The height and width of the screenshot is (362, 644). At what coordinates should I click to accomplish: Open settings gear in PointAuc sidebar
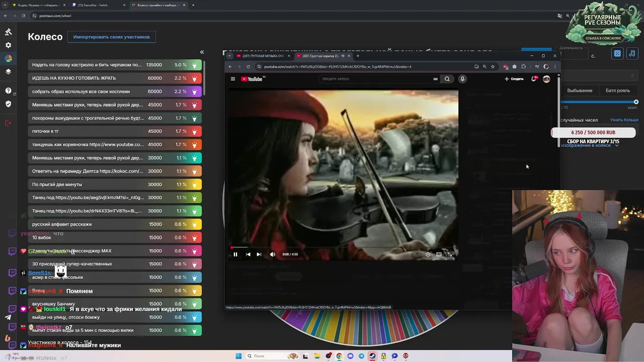click(8, 45)
